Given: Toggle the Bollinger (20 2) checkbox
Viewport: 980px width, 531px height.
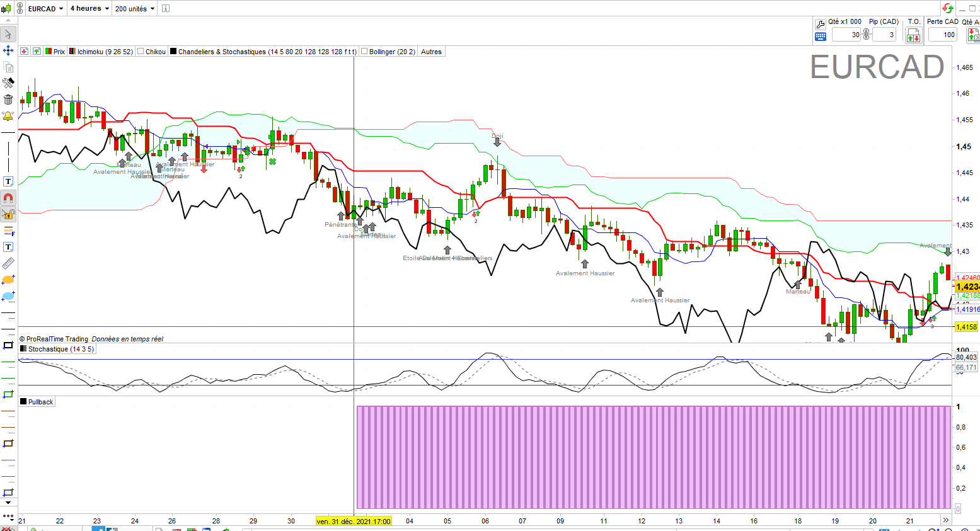Looking at the screenshot, I should coord(364,52).
